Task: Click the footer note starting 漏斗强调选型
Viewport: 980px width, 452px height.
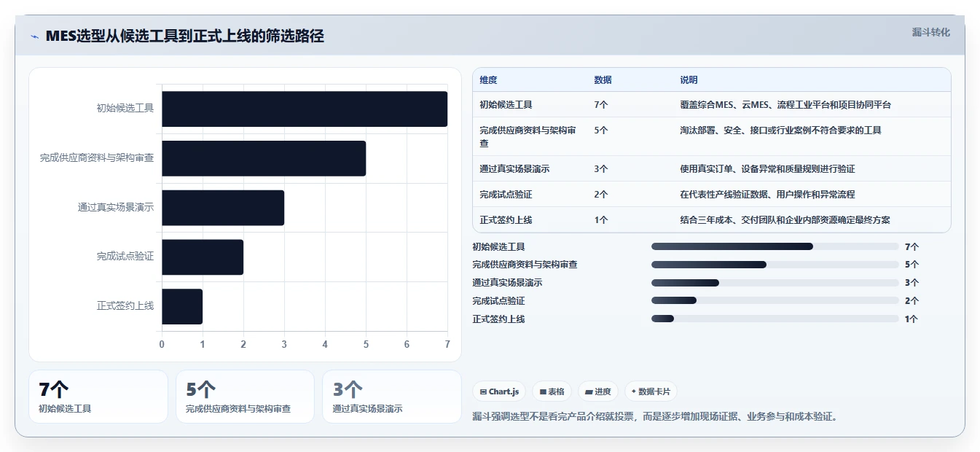Action: [656, 417]
